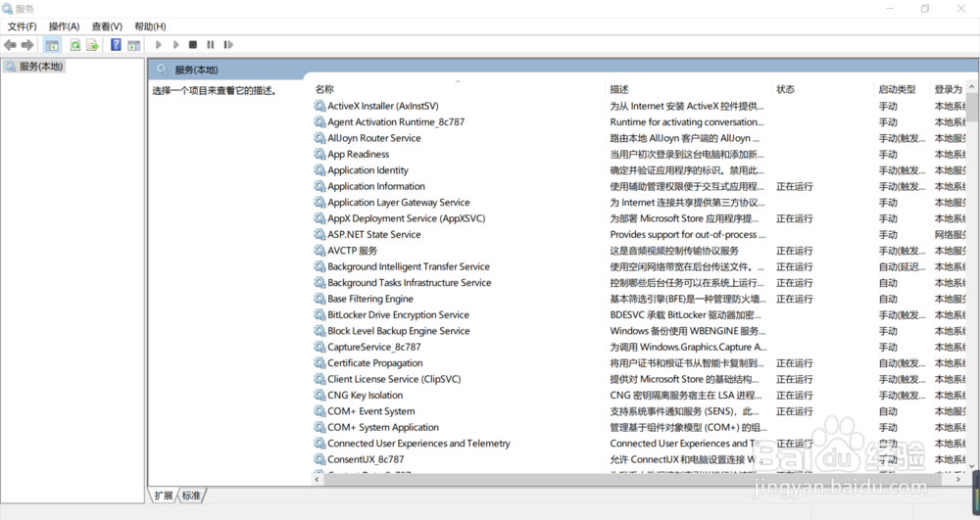Click the Restart service button

[x=228, y=45]
